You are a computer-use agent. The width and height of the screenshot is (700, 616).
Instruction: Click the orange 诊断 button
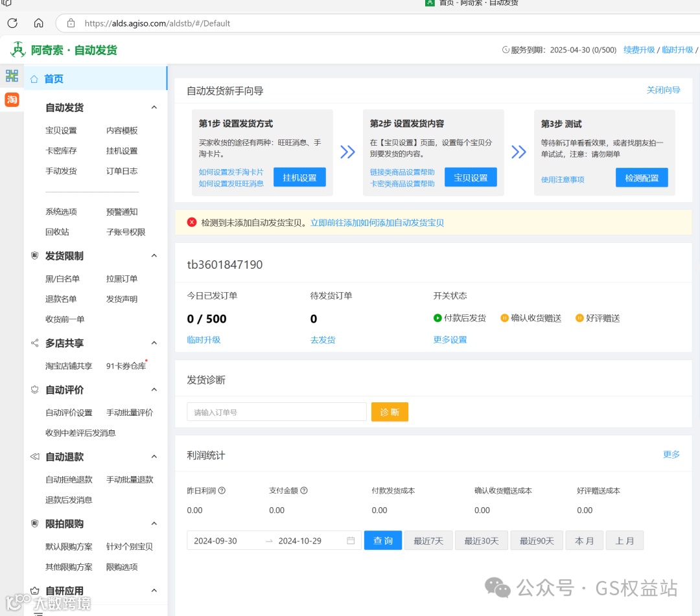[390, 412]
